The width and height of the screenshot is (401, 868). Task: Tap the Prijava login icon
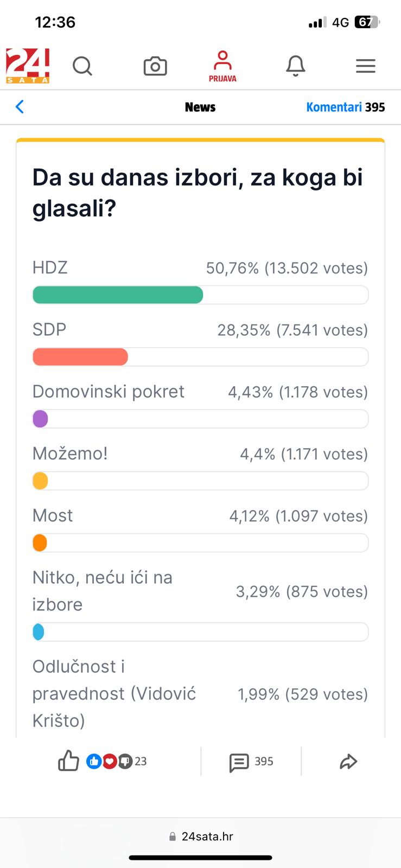click(x=222, y=66)
